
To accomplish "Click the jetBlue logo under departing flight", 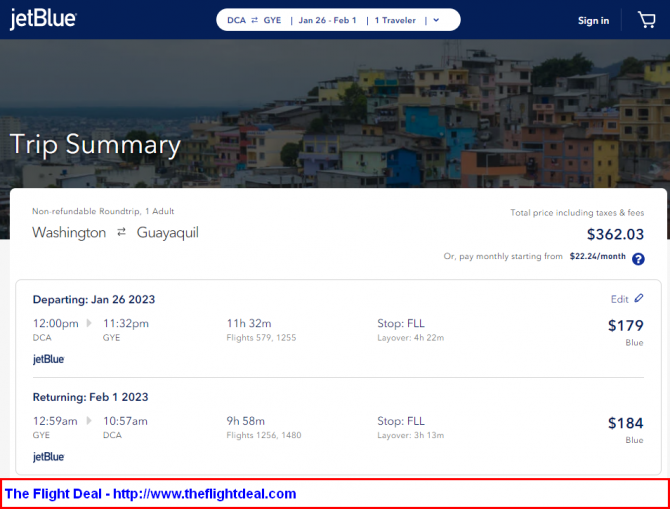I will point(48,359).
